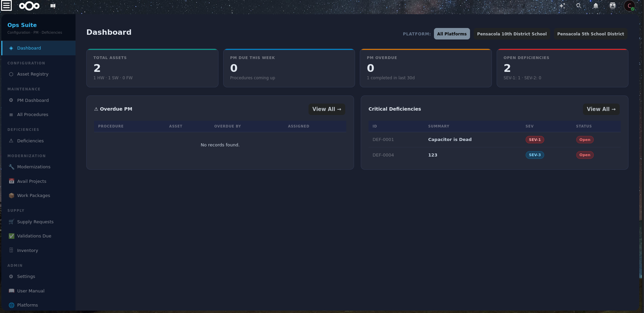Click the SEV-1 severity badge

pos(535,140)
